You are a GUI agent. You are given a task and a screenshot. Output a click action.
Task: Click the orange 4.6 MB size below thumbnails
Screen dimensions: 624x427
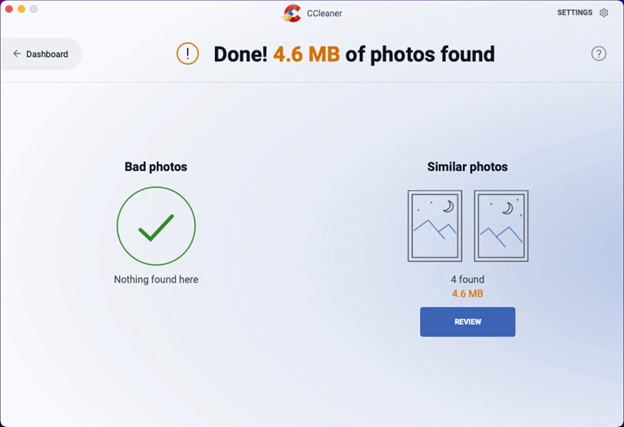pyautogui.click(x=467, y=294)
